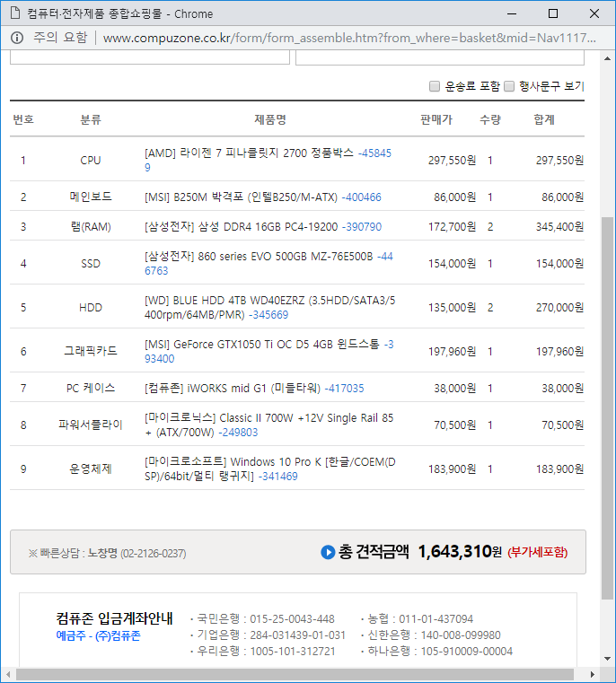Click the 분류 column header
The image size is (616, 683).
91,119
